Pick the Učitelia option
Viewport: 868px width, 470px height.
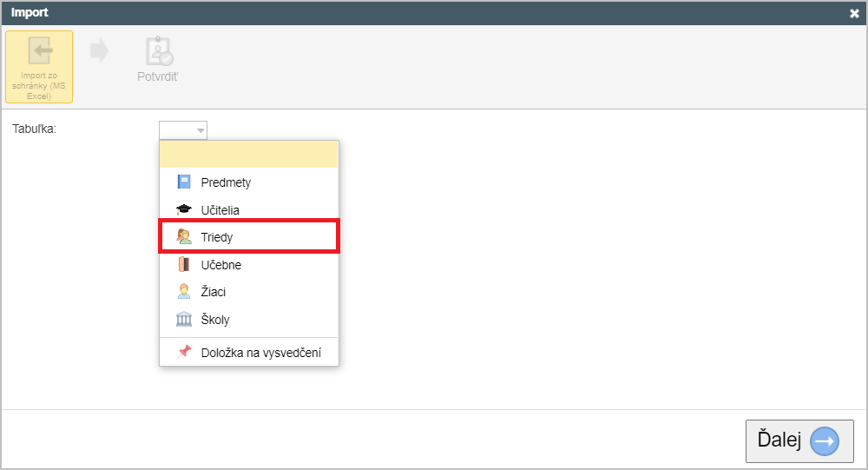248,209
